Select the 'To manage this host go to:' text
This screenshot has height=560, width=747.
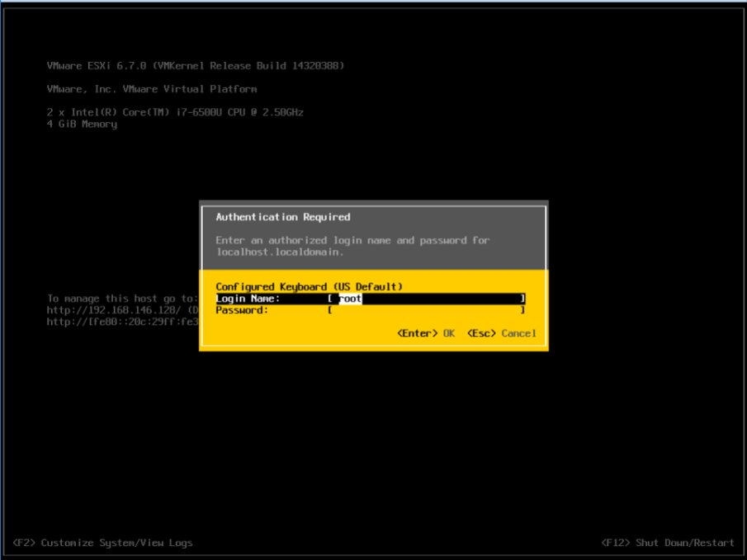coord(122,299)
